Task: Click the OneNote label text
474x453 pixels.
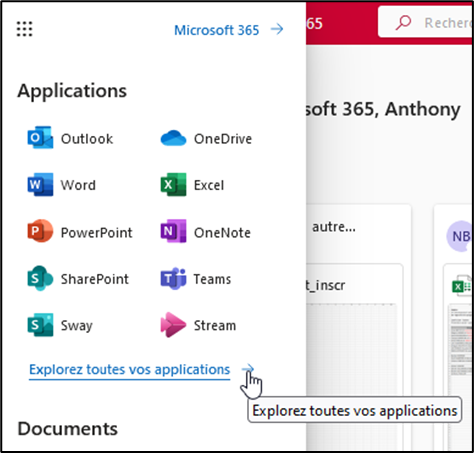Action: pyautogui.click(x=222, y=232)
